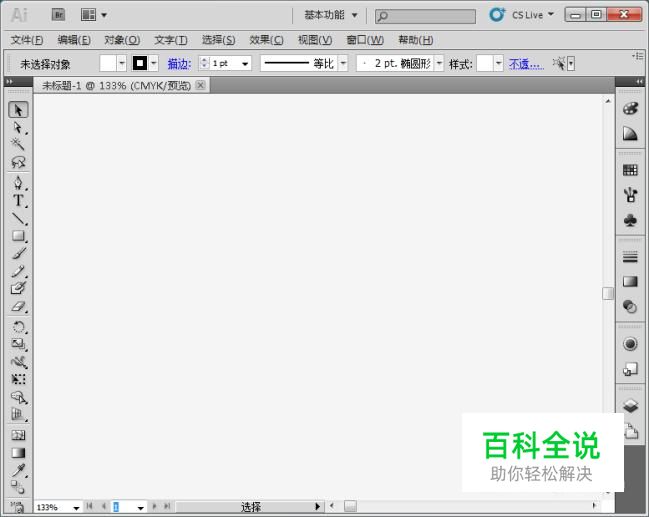Select the Direct Selection (white arrow) tool

[18, 128]
